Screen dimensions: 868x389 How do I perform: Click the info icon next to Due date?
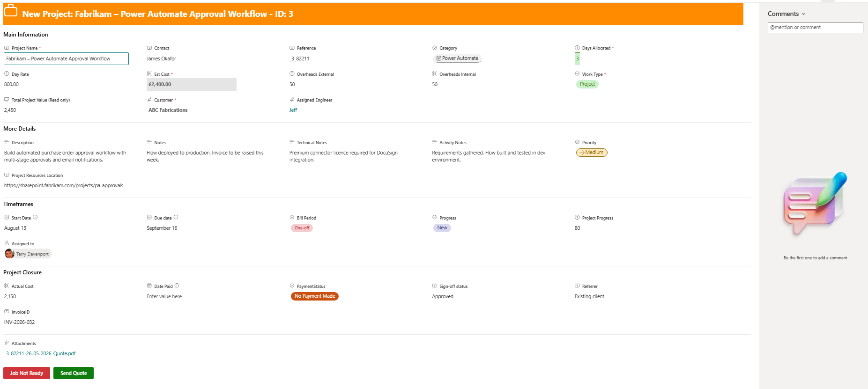(x=176, y=217)
